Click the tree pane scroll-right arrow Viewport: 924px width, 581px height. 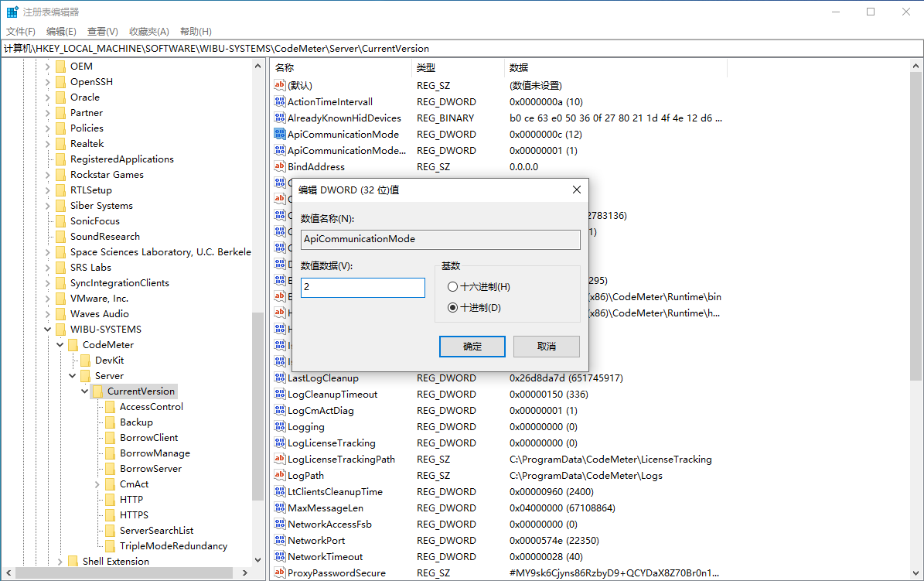click(x=245, y=572)
